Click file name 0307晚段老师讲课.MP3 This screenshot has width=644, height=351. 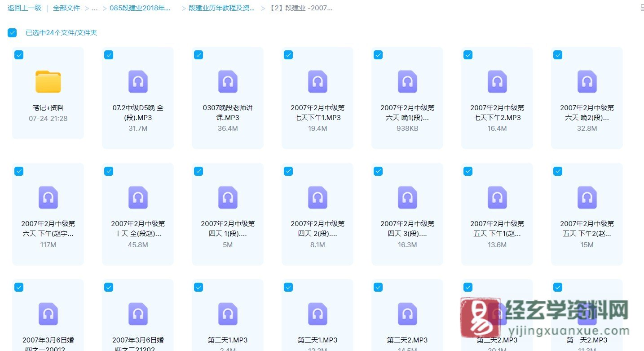pyautogui.click(x=228, y=113)
